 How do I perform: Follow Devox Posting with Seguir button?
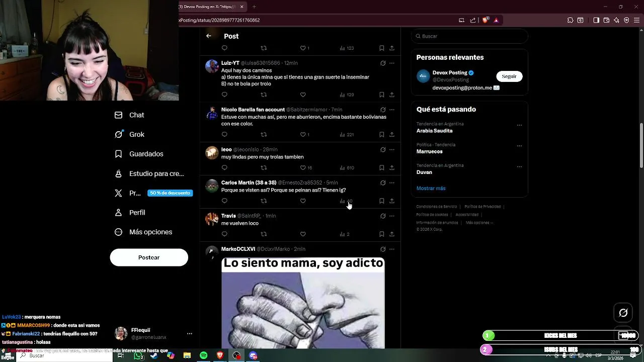pos(509,76)
